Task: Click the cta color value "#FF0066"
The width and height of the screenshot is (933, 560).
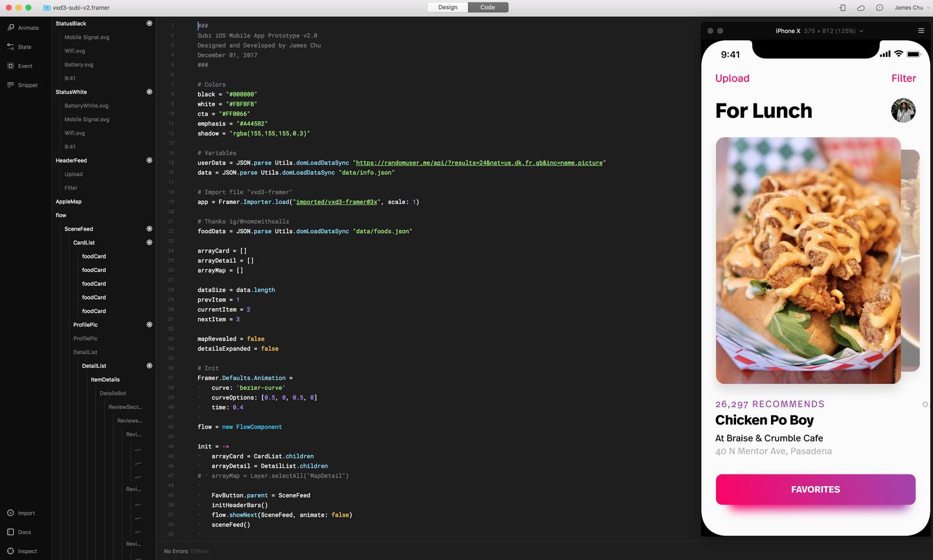Action: point(234,114)
